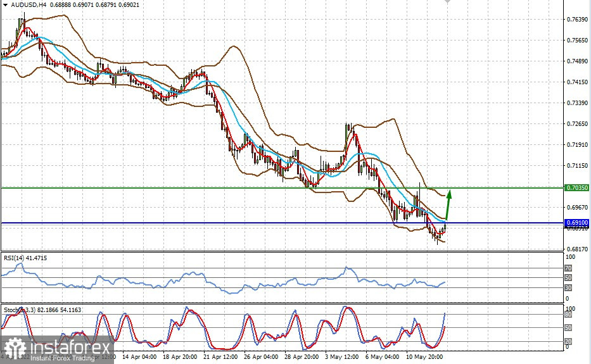Click the 0.69670 price axis value
The height and width of the screenshot is (364, 591).
577,207
